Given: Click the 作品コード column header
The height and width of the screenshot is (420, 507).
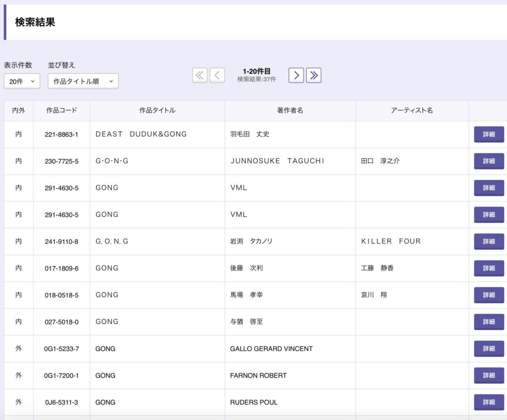Looking at the screenshot, I should click(61, 111).
